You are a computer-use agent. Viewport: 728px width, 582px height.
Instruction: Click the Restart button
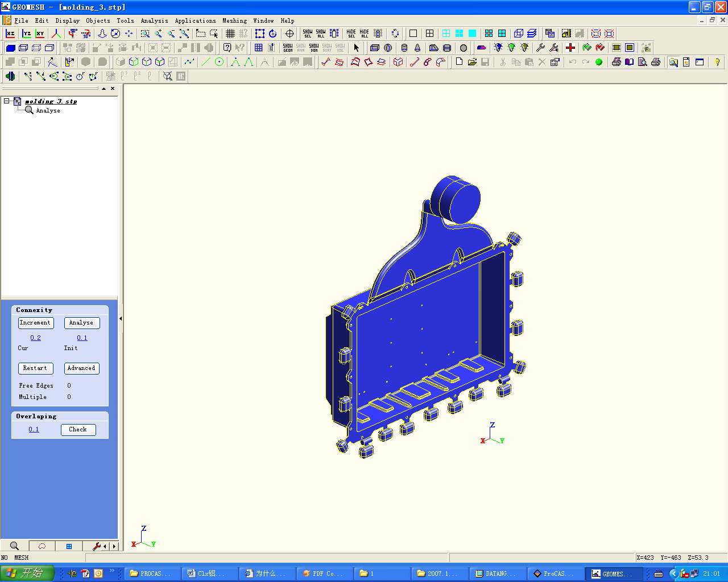(36, 368)
